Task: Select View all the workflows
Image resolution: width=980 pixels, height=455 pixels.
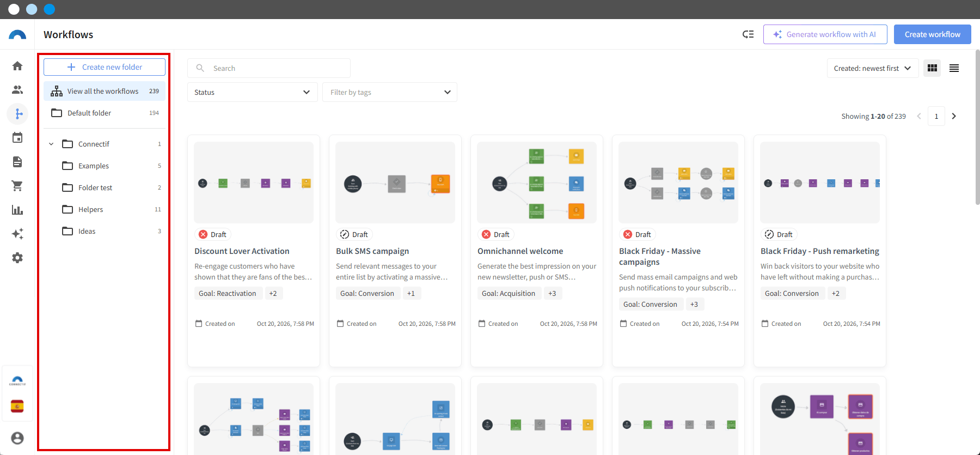Action: point(105,91)
